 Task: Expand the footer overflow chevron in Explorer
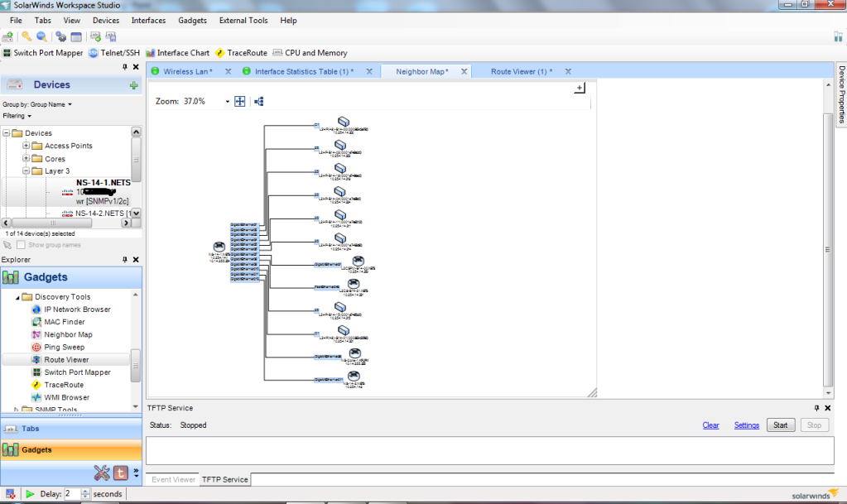click(x=136, y=473)
